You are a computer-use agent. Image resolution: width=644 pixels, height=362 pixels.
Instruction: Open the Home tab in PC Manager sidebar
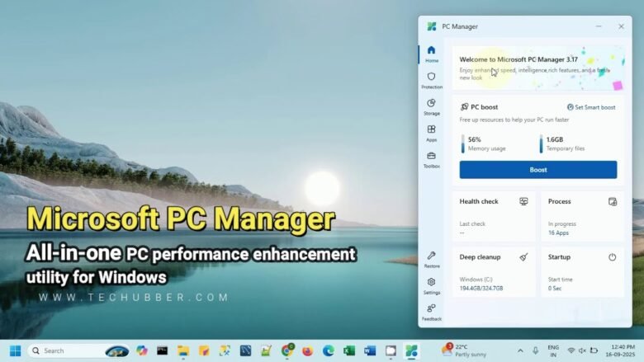pyautogui.click(x=431, y=54)
